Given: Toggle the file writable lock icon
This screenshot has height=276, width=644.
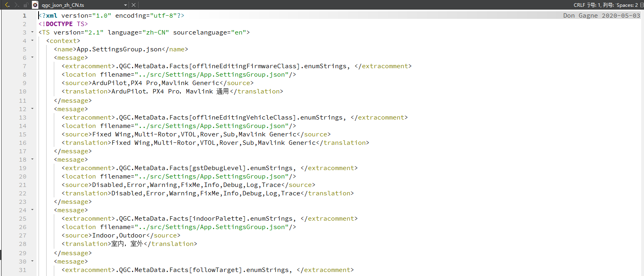Looking at the screenshot, I should pos(26,5).
